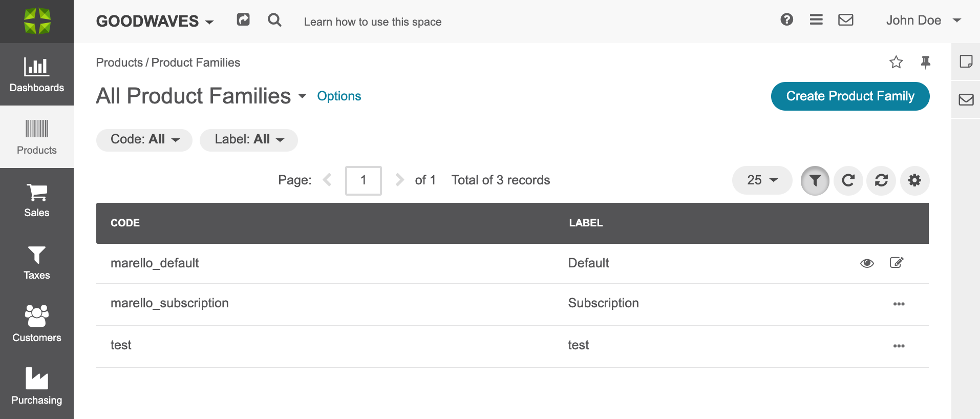This screenshot has height=419, width=980.
Task: Open the Purchasing sidebar section
Action: [x=37, y=387]
